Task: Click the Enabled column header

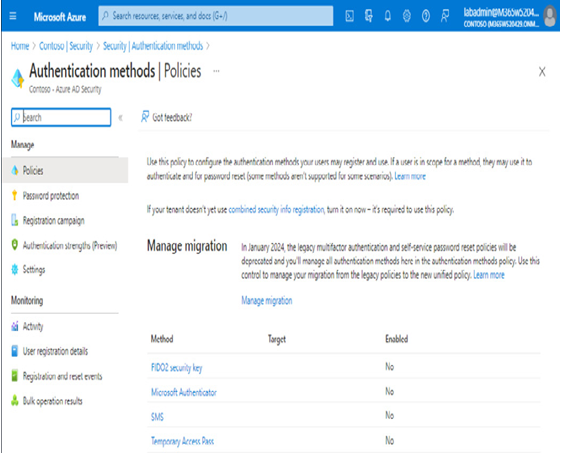Action: click(396, 339)
